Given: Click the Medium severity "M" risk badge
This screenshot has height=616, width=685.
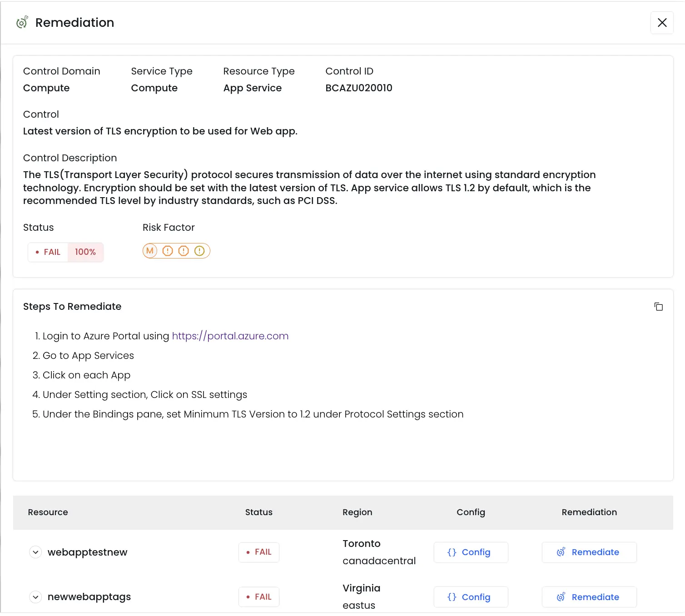Looking at the screenshot, I should (x=150, y=251).
